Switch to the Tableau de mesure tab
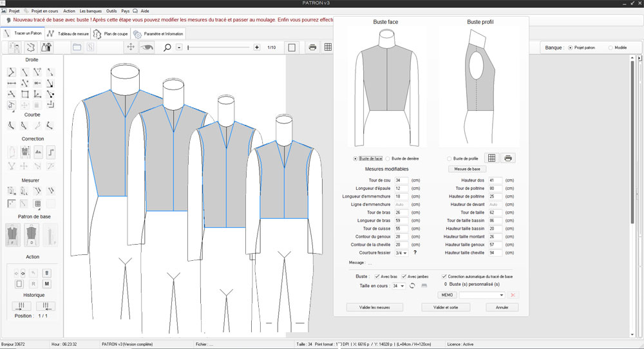This screenshot has height=349, width=644. click(67, 33)
